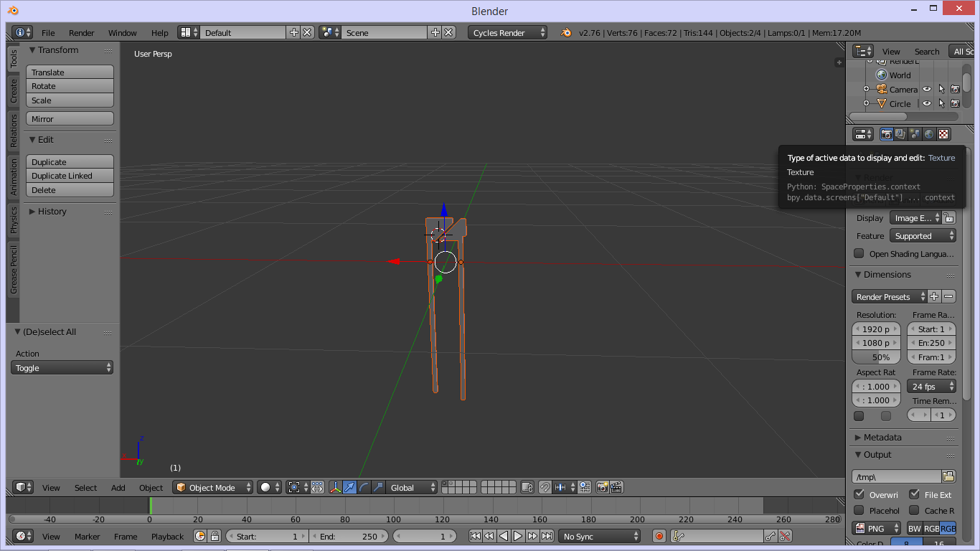The height and width of the screenshot is (551, 980).
Task: Click the Mirror button
Action: (70, 118)
